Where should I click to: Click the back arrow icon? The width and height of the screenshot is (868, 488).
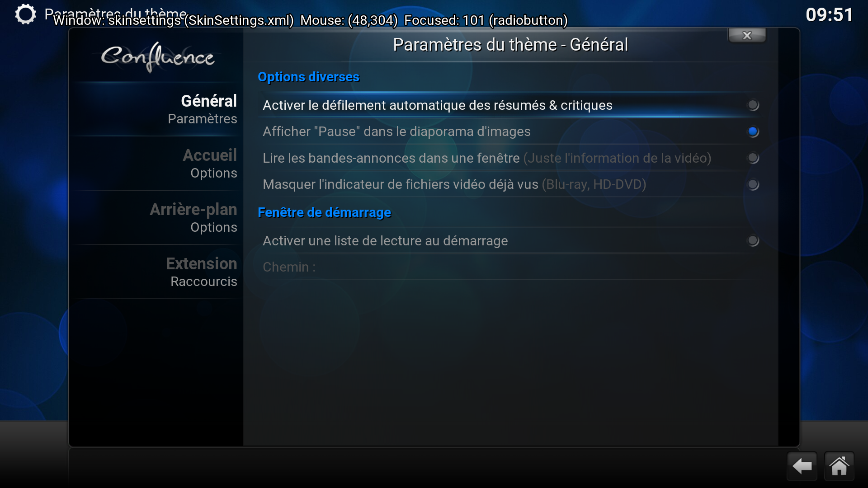[802, 466]
